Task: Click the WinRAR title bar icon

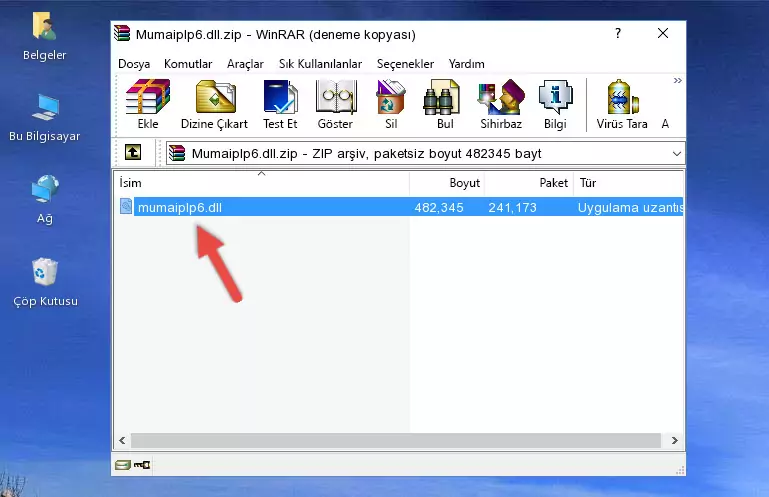Action: point(122,33)
